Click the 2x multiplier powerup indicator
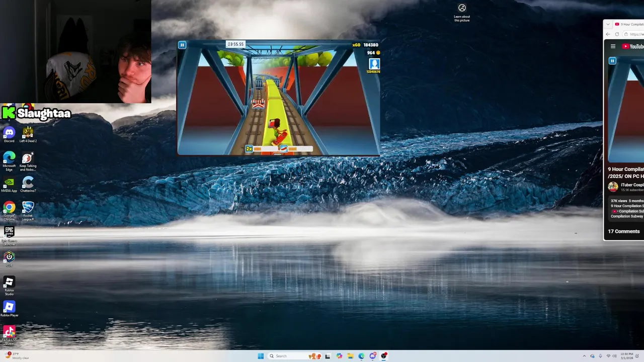 click(x=249, y=149)
